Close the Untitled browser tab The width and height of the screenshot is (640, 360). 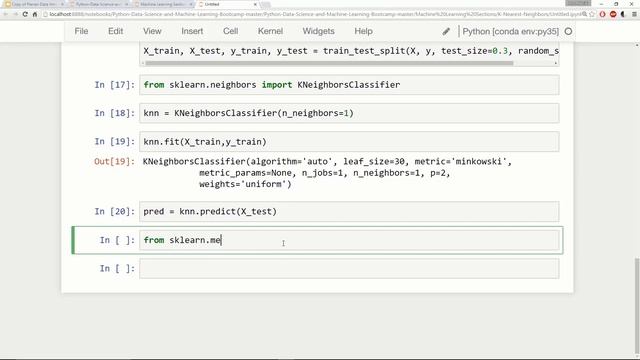[x=255, y=4]
